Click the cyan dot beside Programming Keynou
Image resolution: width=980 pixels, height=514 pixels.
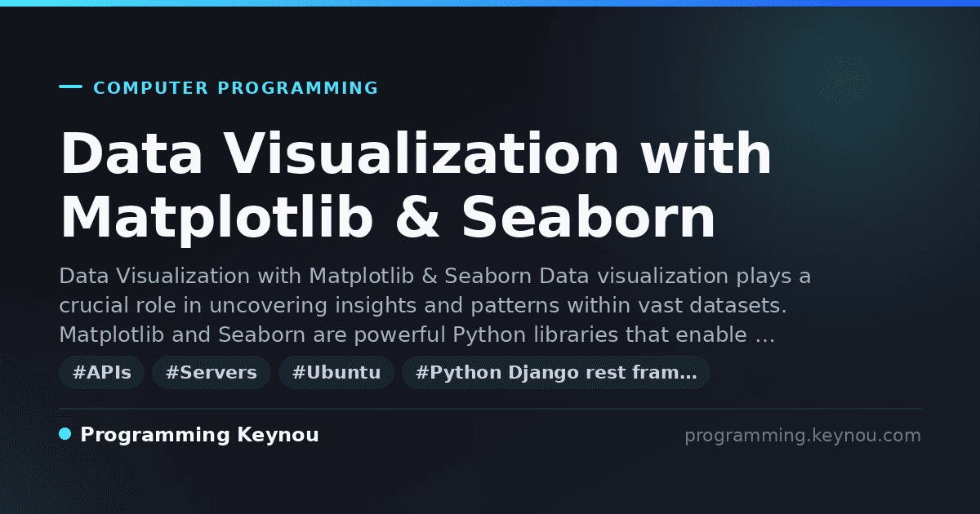tap(65, 434)
